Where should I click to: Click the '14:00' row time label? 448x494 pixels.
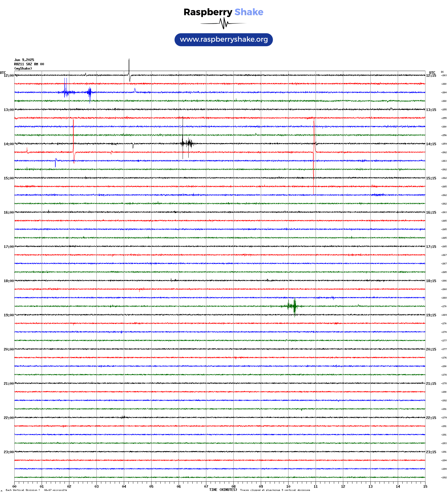(x=9, y=144)
